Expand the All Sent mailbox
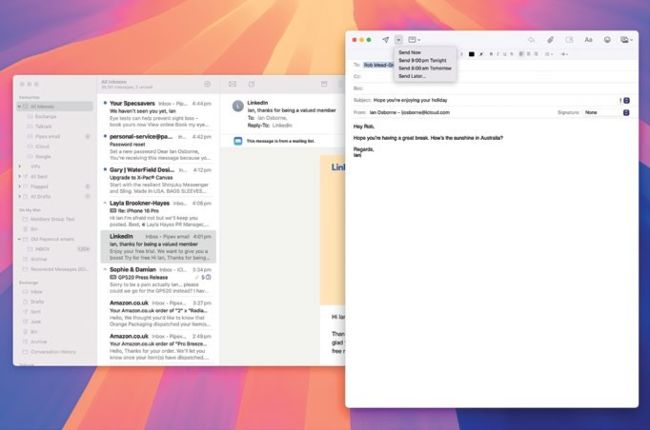 click(x=20, y=174)
